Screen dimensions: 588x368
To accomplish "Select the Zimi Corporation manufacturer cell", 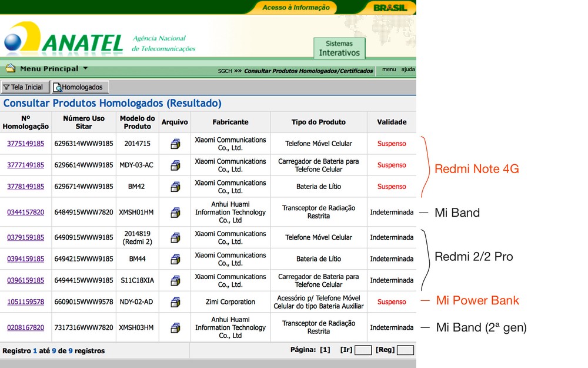I will tap(230, 302).
